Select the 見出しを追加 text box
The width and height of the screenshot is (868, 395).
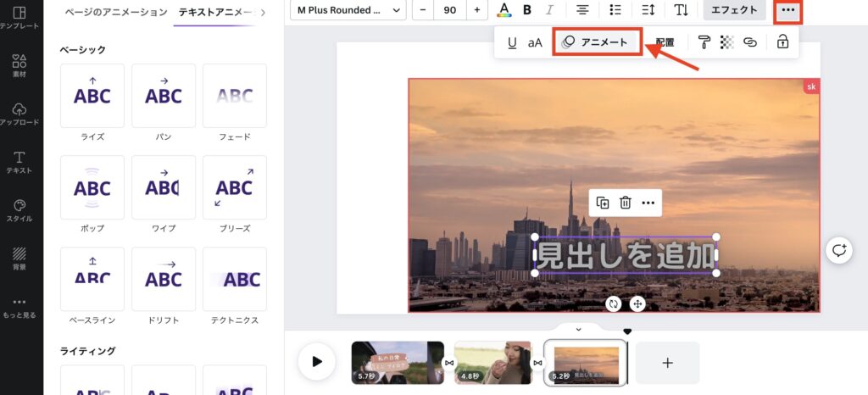pyautogui.click(x=626, y=255)
